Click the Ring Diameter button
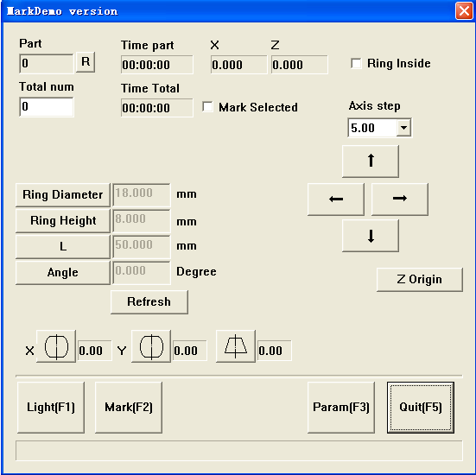Screen dimensions: 476x475 coord(63,195)
